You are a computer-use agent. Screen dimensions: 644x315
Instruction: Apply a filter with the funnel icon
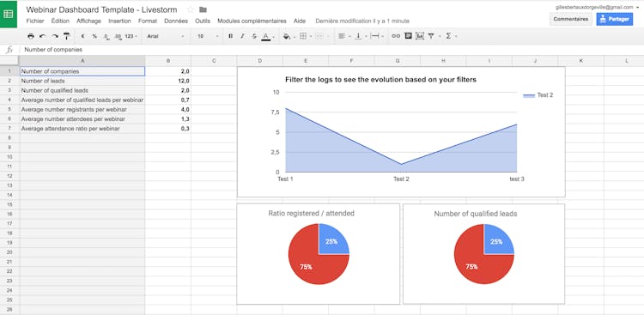coord(431,36)
